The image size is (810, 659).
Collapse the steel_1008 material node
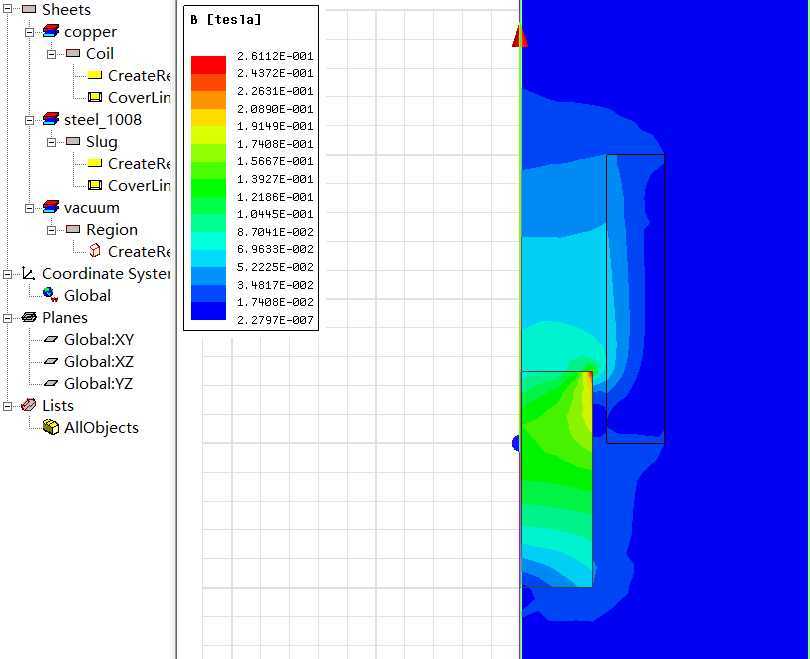(x=30, y=120)
